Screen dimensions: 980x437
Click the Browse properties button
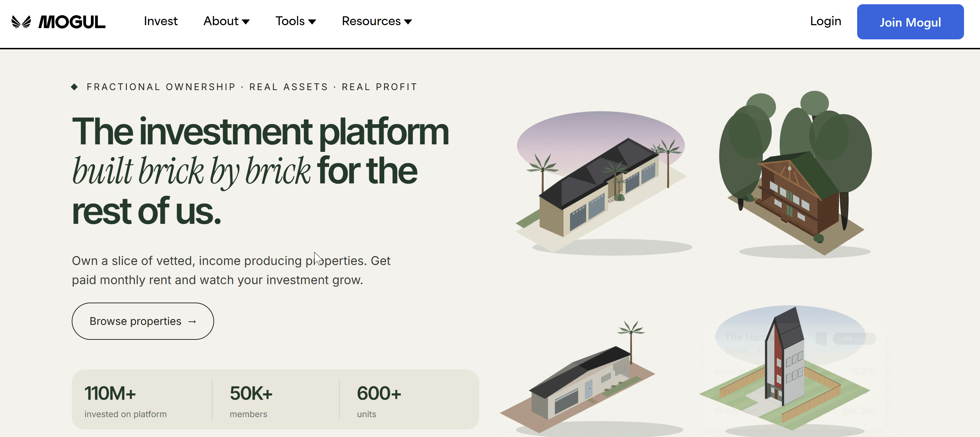143,321
